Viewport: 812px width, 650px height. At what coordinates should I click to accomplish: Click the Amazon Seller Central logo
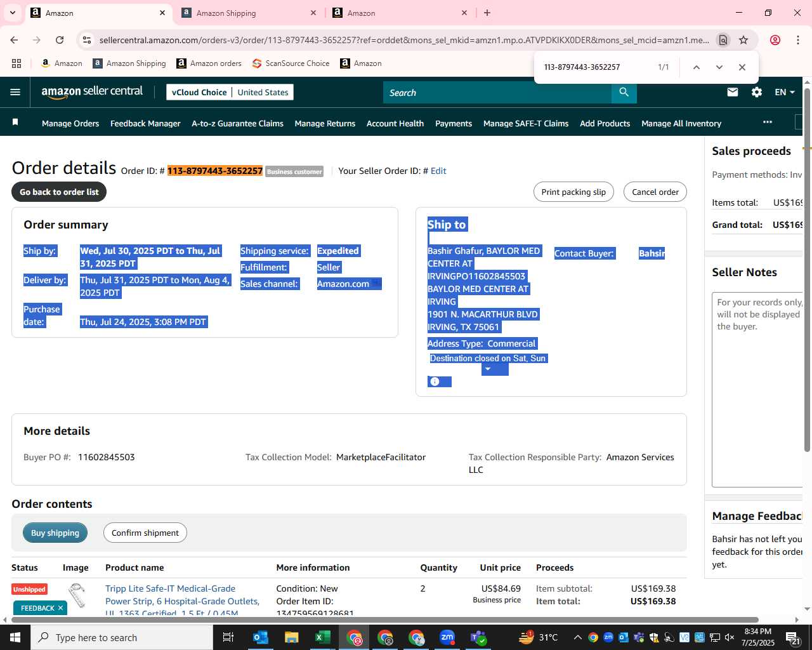click(x=92, y=92)
